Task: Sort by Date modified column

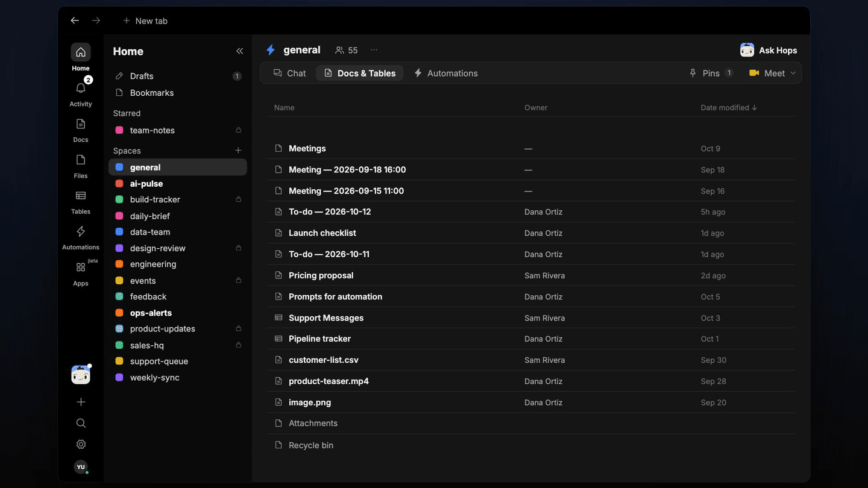Action: click(729, 108)
